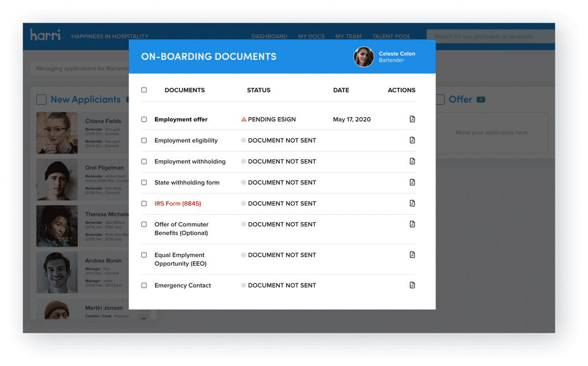Open Equal Employment Opportunity document action icon
588x366 pixels.
coord(412,255)
